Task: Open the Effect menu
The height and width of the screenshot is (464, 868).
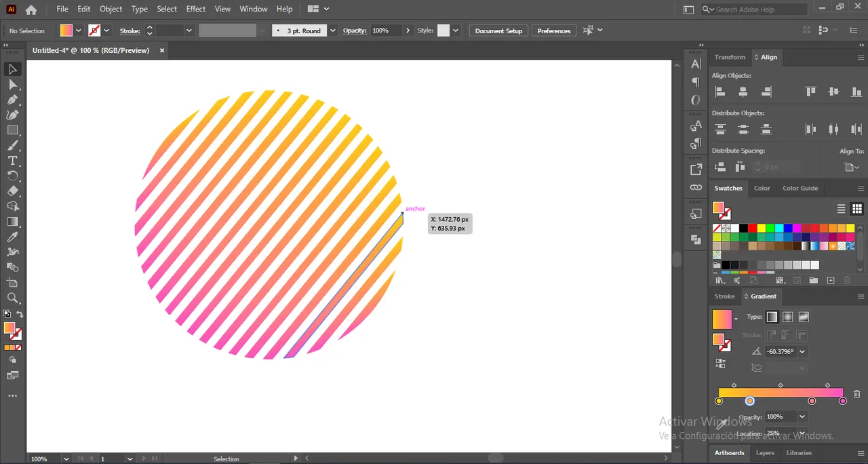Action: coord(196,9)
